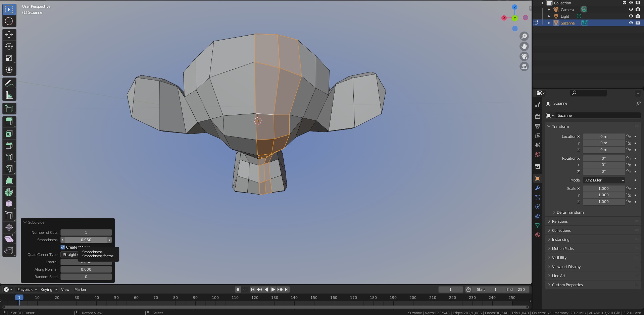The image size is (644, 315).
Task: Open the Physics properties tab
Action: 538,207
